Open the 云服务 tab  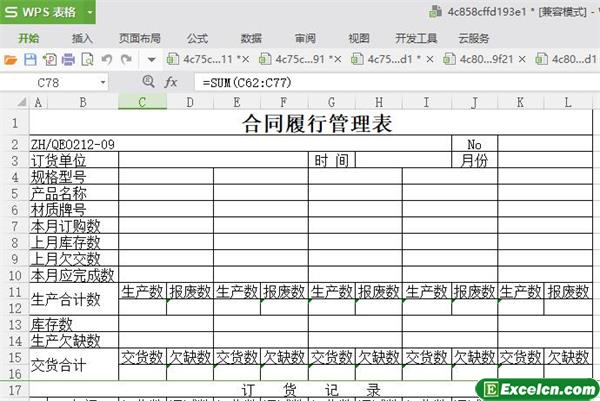(474, 38)
